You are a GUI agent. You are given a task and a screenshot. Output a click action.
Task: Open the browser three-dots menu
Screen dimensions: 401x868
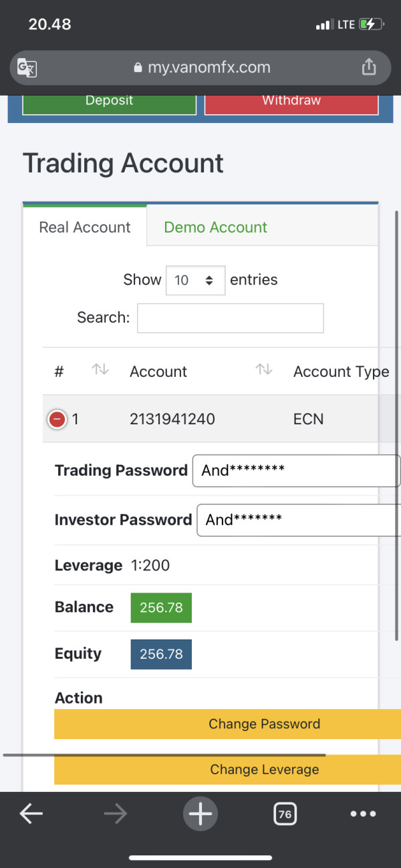tap(364, 814)
